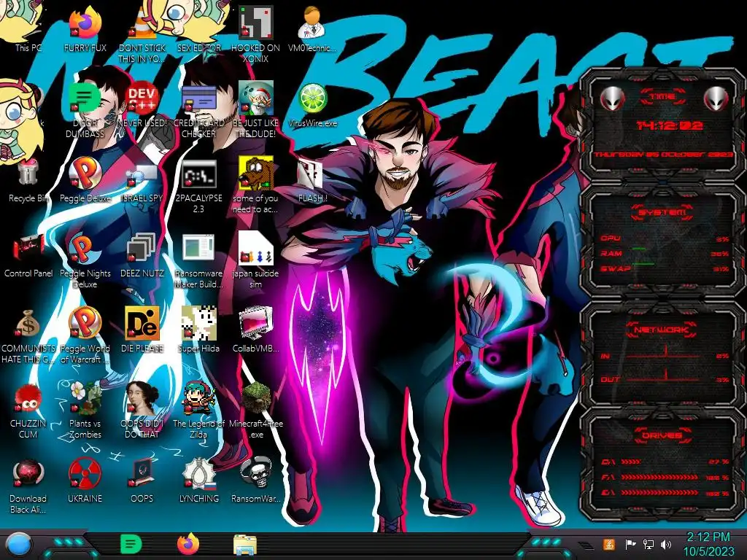
Task: Click the Start orb on the taskbar
Action: tap(18, 545)
